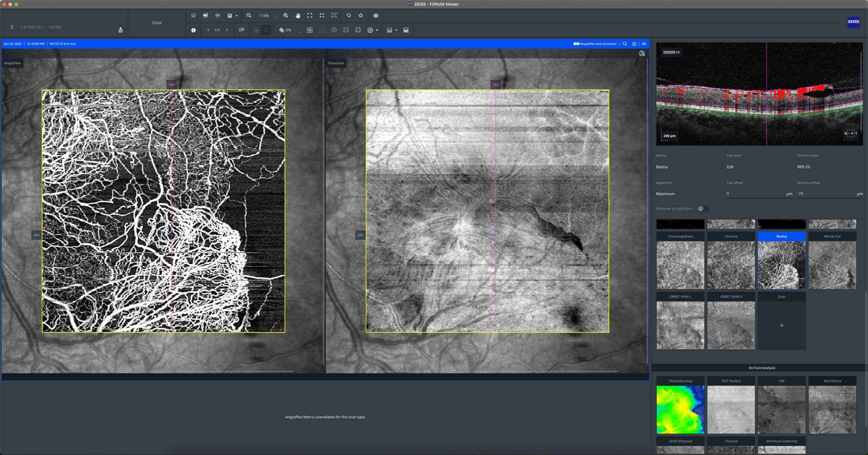Toggle the circular crosshair centering icon

(358, 30)
